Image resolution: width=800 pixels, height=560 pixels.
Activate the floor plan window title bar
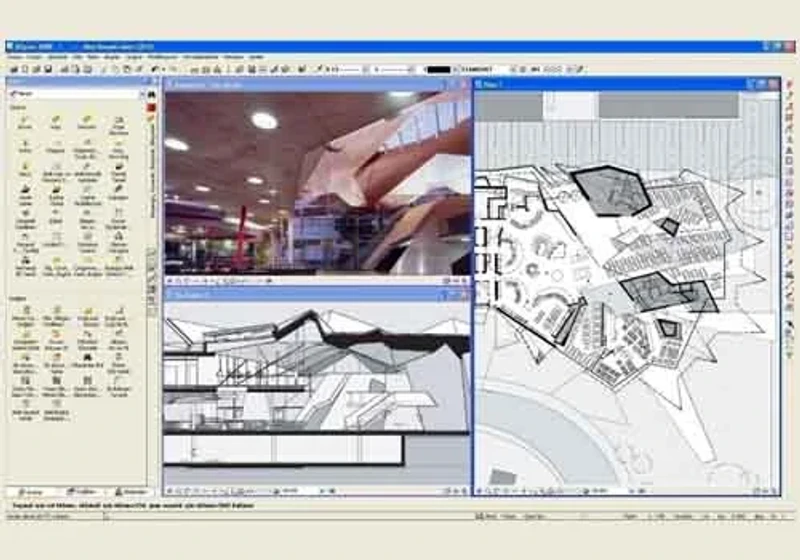coord(627,84)
